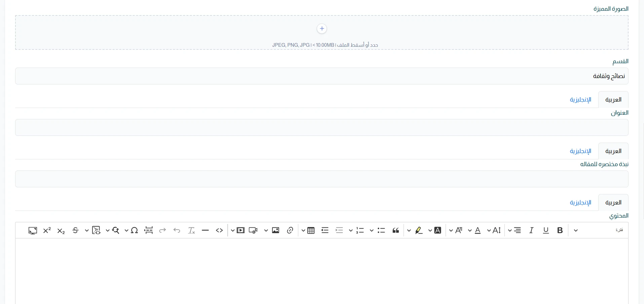Expand the highlight marker options chevron

[x=409, y=231]
